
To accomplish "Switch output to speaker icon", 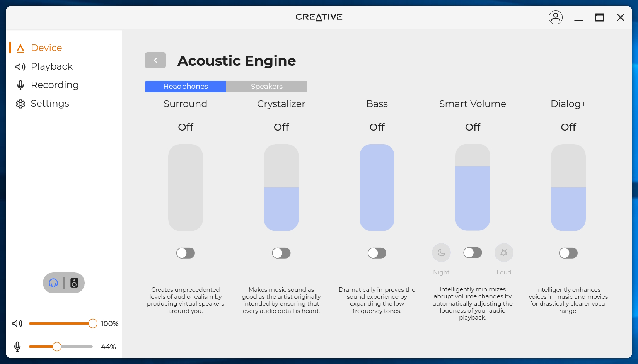I will (74, 283).
